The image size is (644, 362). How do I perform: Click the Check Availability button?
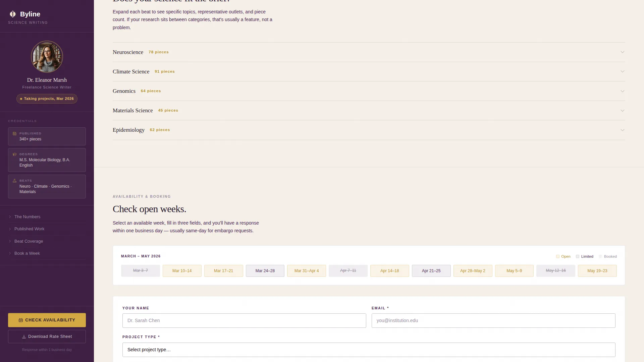[47, 320]
